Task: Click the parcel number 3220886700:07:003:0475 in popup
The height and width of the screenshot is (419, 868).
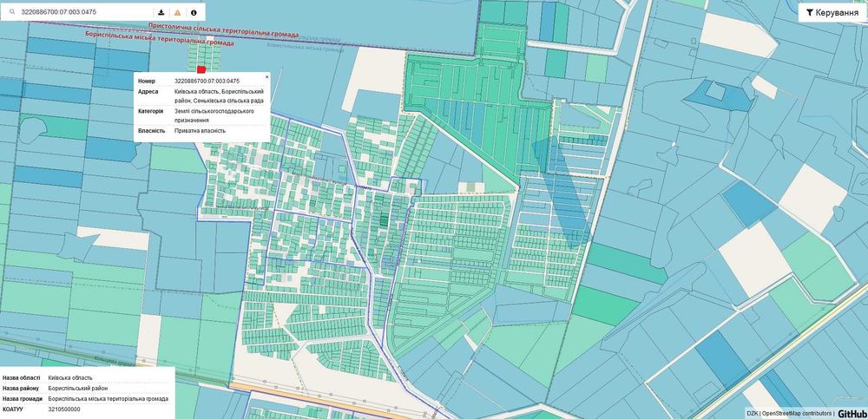Action: point(207,82)
